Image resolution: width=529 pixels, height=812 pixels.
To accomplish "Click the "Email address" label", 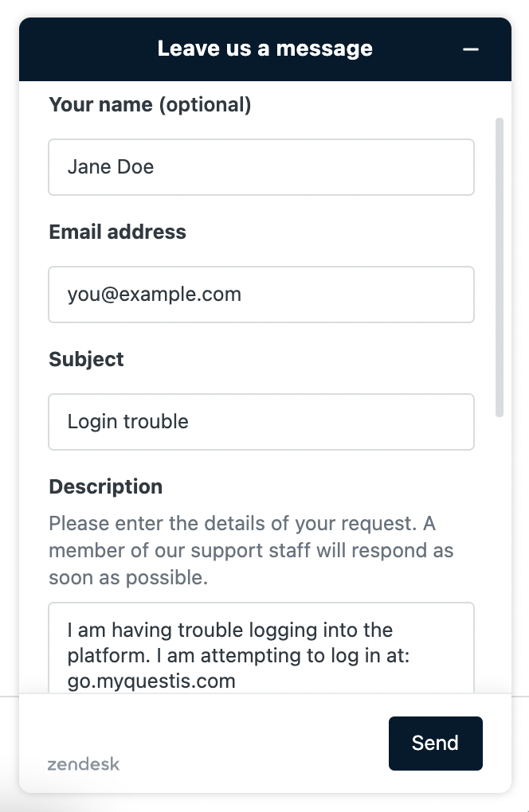I will [x=117, y=232].
